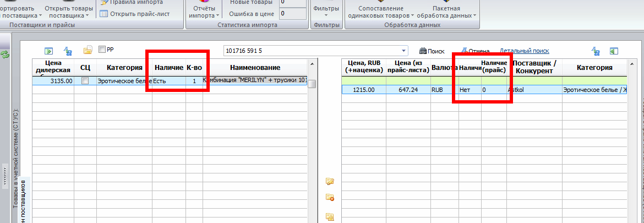
Task: Select the 1215.00 price cell
Action: tap(363, 90)
